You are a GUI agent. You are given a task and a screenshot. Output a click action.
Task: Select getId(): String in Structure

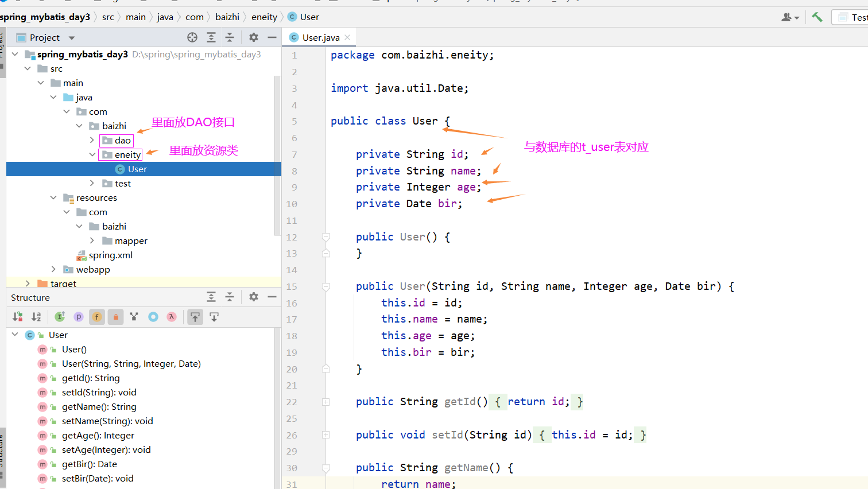click(91, 378)
